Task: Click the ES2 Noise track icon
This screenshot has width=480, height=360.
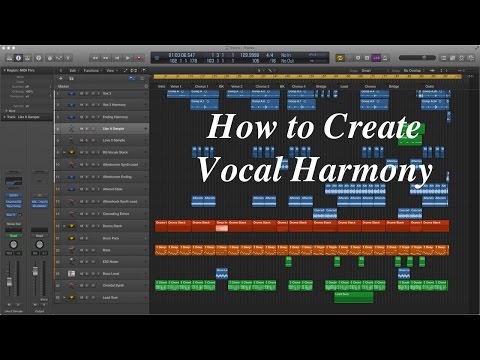Action: pyautogui.click(x=71, y=262)
